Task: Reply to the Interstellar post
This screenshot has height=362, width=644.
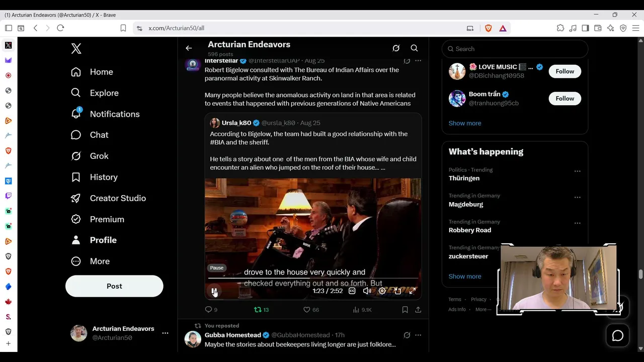Action: pyautogui.click(x=211, y=310)
